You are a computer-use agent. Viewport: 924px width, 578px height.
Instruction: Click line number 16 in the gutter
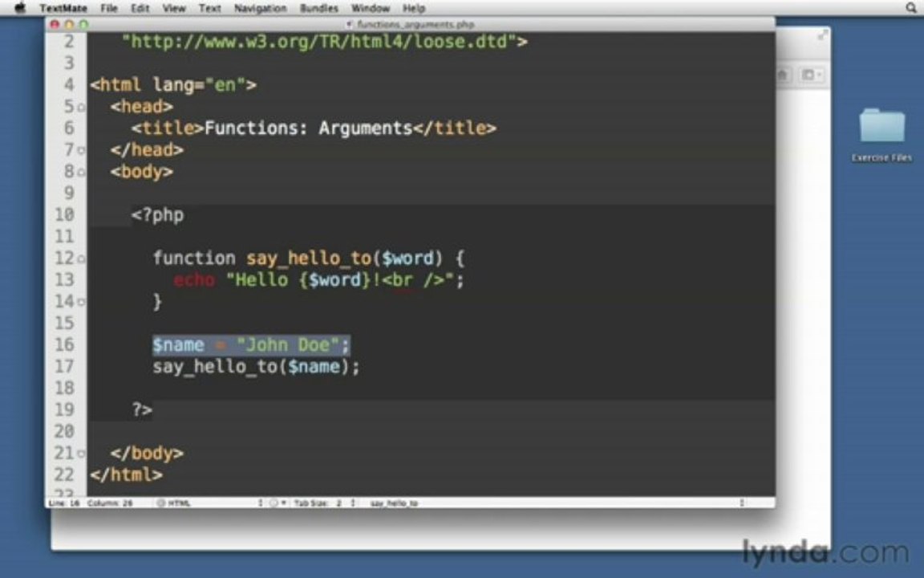tap(65, 344)
